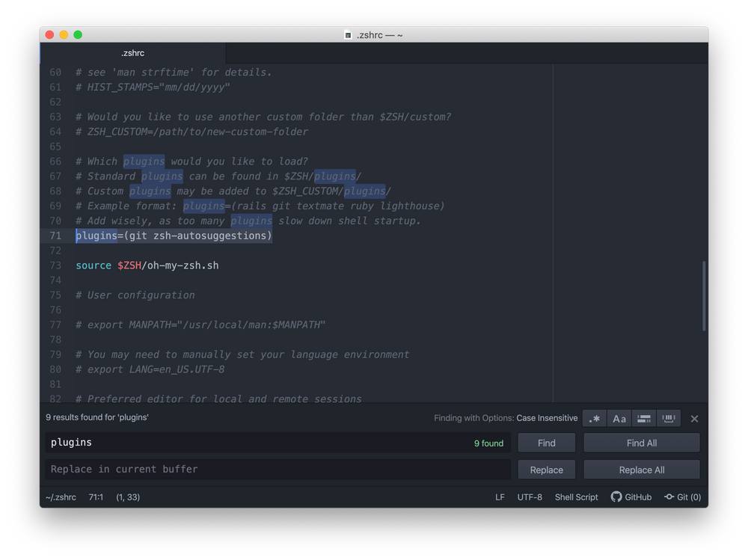Toggle search only within selection

point(644,418)
